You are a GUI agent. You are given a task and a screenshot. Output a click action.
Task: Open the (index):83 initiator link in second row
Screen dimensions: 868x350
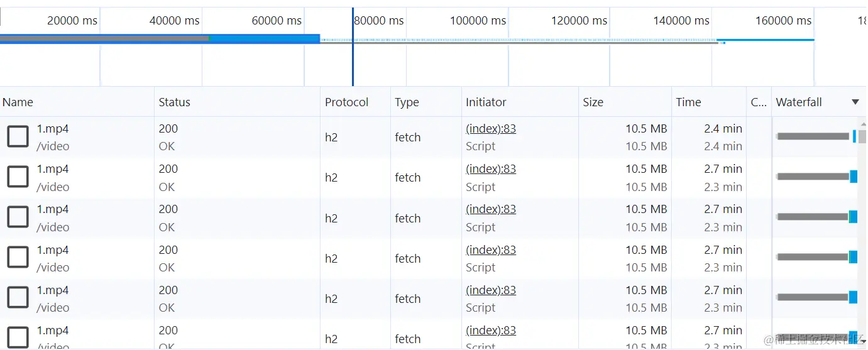[x=491, y=168]
